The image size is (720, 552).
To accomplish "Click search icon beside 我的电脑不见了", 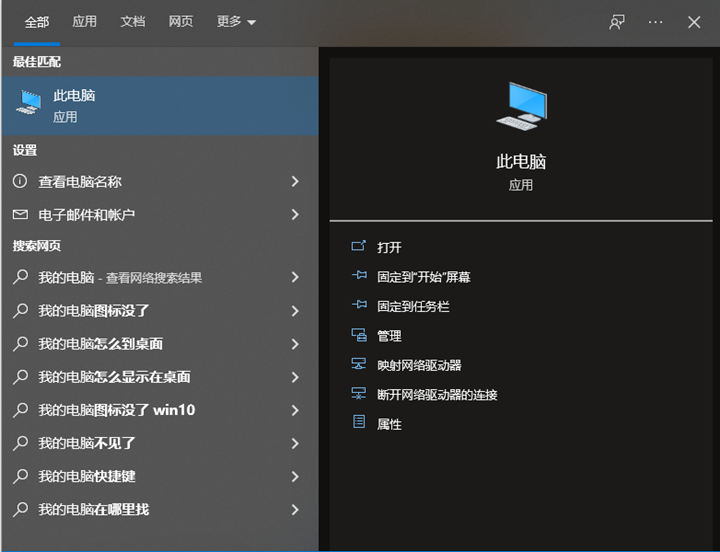I will (20, 443).
